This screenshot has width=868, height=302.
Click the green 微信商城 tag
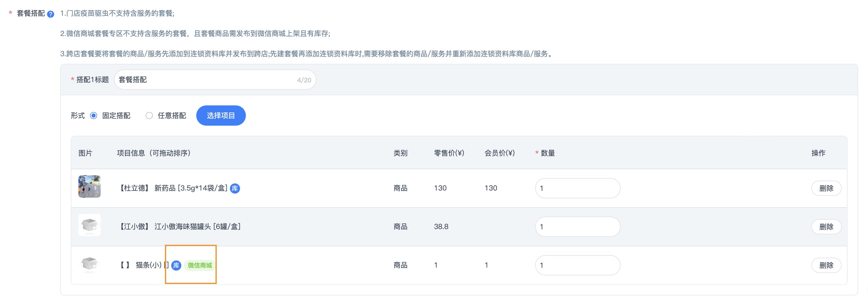coord(200,265)
